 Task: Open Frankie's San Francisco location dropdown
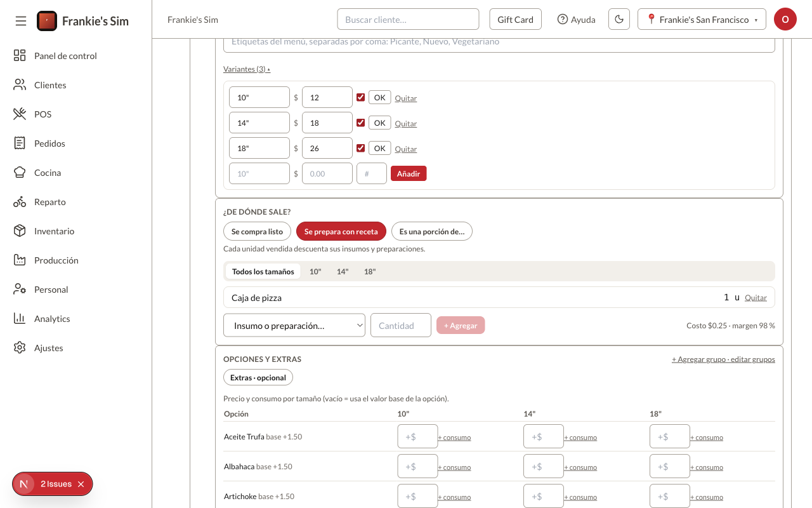pyautogui.click(x=702, y=19)
